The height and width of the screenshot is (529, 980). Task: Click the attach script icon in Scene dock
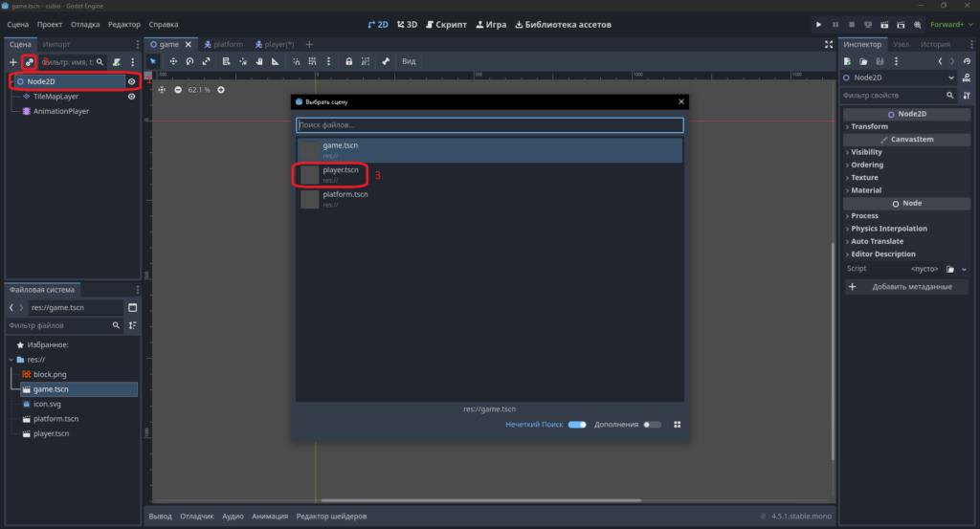pos(116,62)
